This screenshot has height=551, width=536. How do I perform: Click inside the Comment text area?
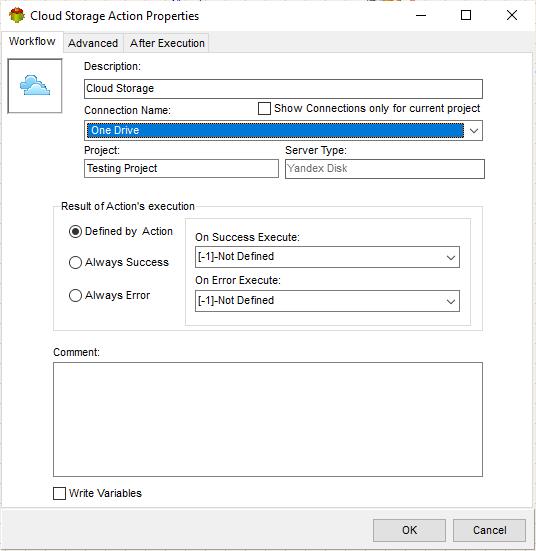[x=268, y=420]
